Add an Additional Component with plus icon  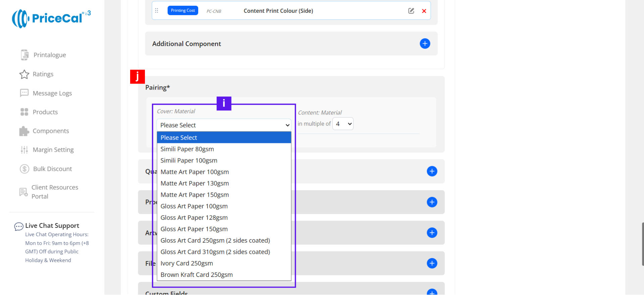point(425,44)
